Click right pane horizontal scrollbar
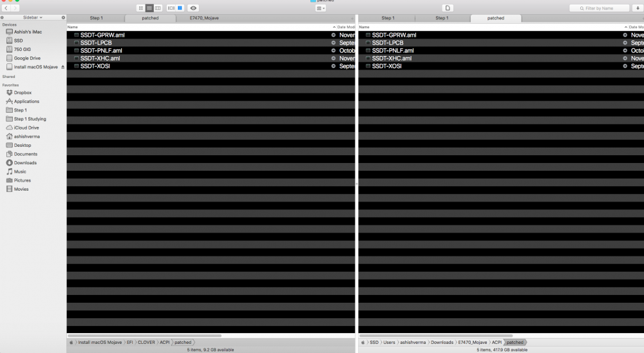Screen dimensions: 644x353 436,336
